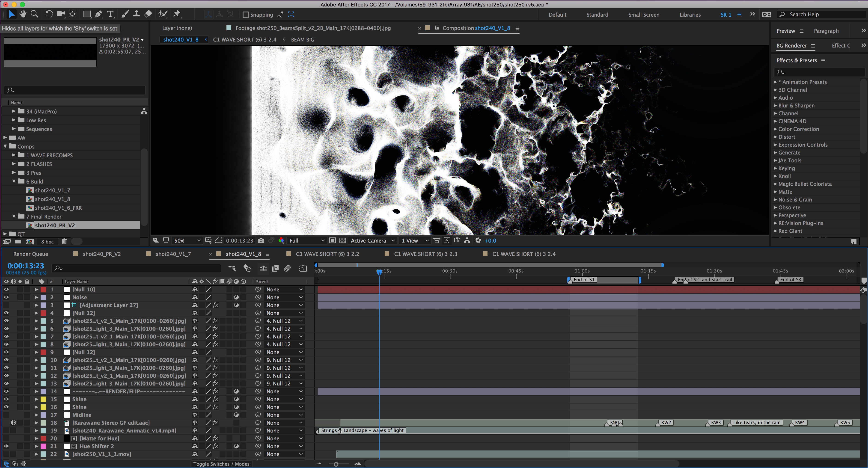Click the snapshot camera icon

pyautogui.click(x=261, y=240)
